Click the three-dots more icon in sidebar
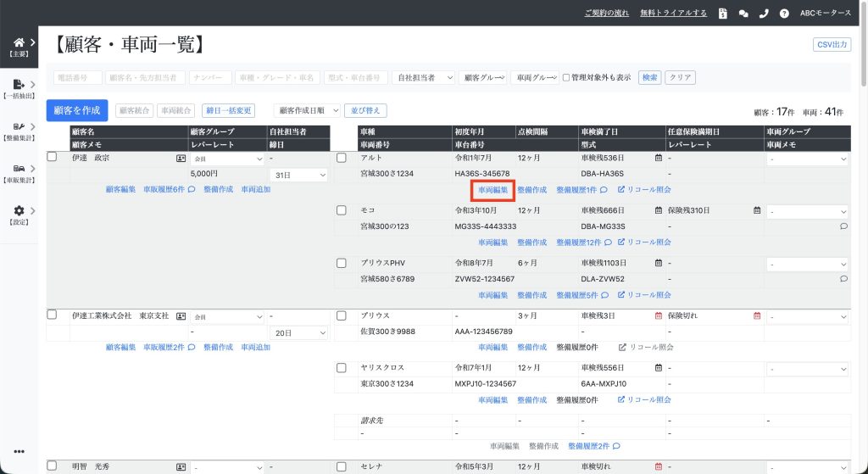Screen dimensions: 868x474 [19, 451]
